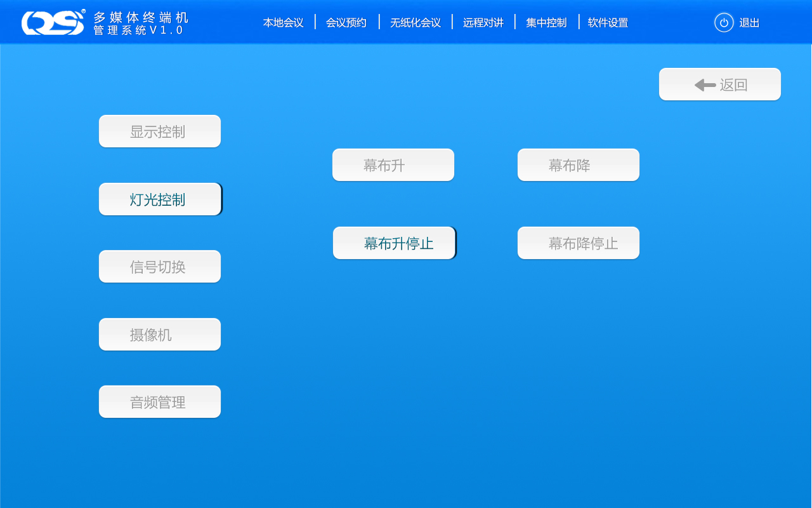Image resolution: width=812 pixels, height=508 pixels.
Task: Open the 信号切换 category
Action: pyautogui.click(x=160, y=267)
